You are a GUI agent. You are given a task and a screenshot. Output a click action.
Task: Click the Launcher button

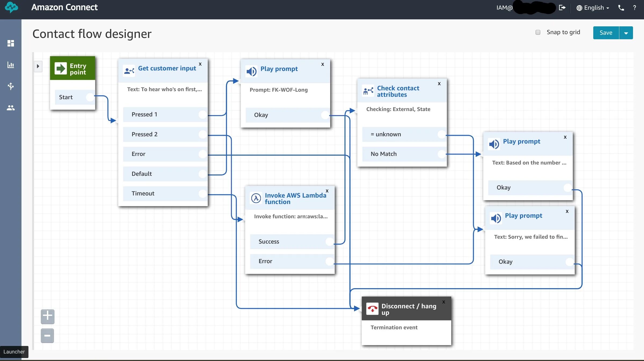coord(14,352)
